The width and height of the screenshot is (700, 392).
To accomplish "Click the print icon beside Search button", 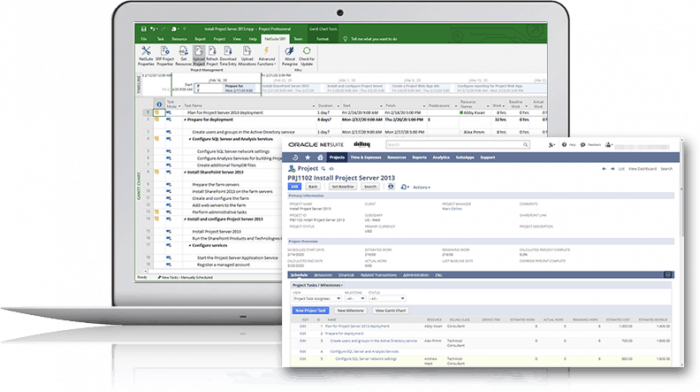I will coord(391,187).
